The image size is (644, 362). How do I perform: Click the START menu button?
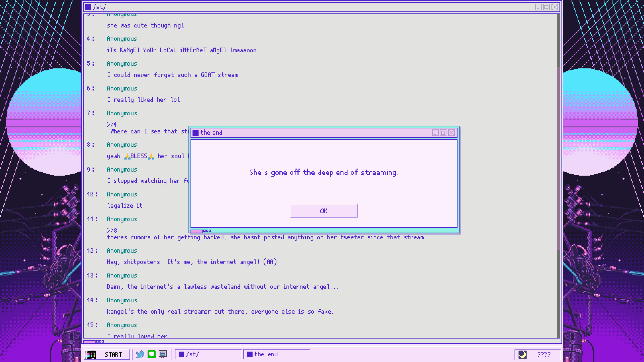click(107, 354)
